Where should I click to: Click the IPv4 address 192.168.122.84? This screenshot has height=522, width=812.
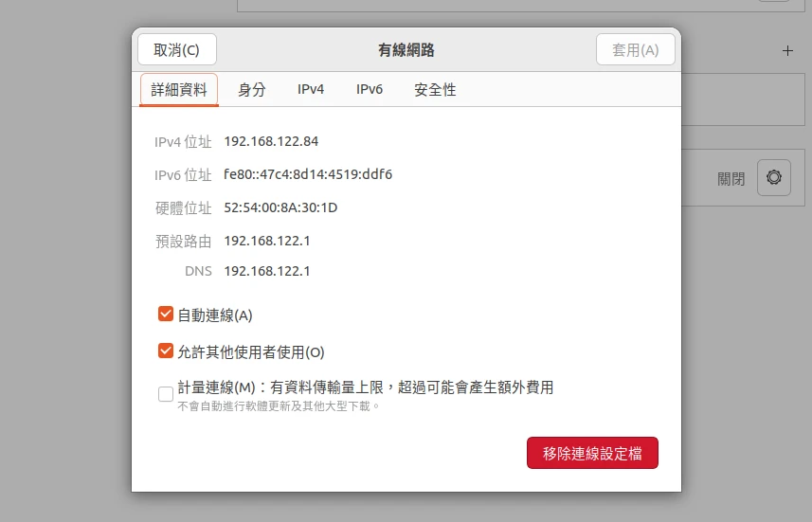point(271,142)
